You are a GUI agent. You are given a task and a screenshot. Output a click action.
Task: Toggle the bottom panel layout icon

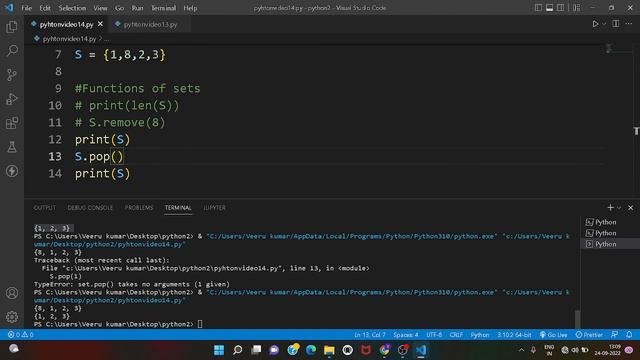[549, 8]
